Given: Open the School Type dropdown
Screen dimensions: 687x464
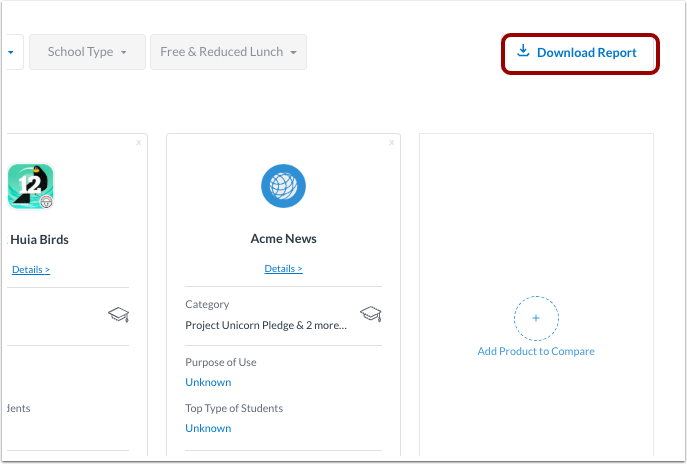Looking at the screenshot, I should [87, 52].
